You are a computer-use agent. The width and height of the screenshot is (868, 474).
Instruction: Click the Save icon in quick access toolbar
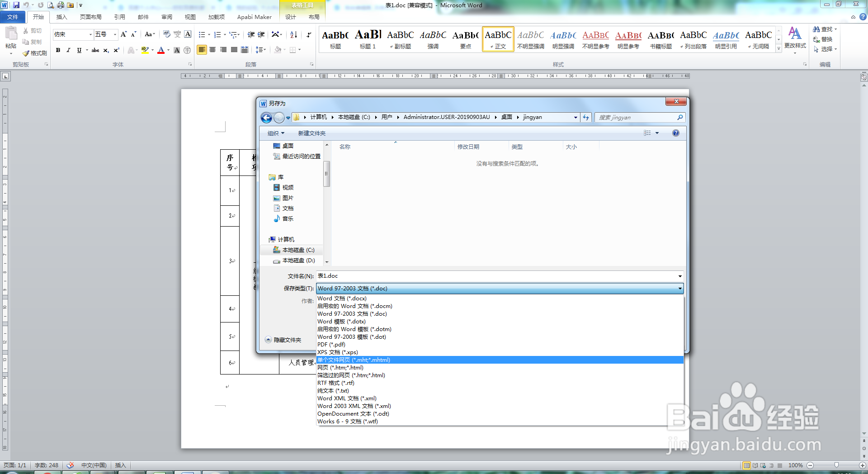pyautogui.click(x=16, y=5)
